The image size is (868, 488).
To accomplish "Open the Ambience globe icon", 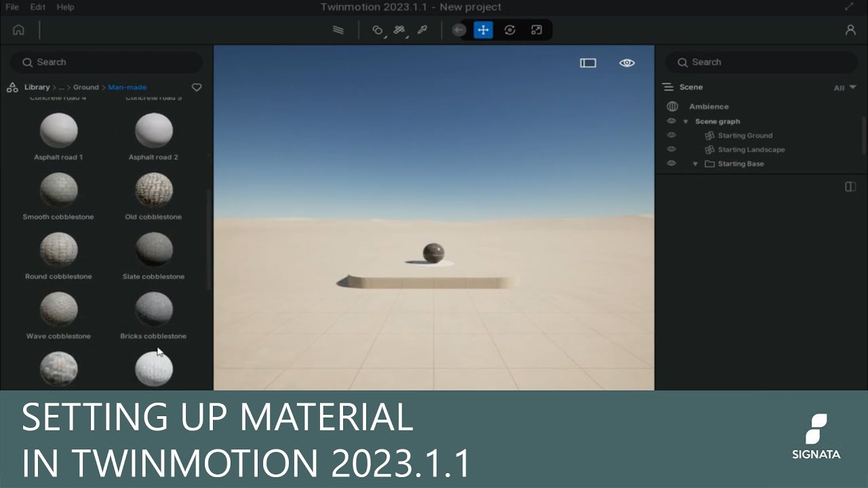I will pyautogui.click(x=672, y=106).
